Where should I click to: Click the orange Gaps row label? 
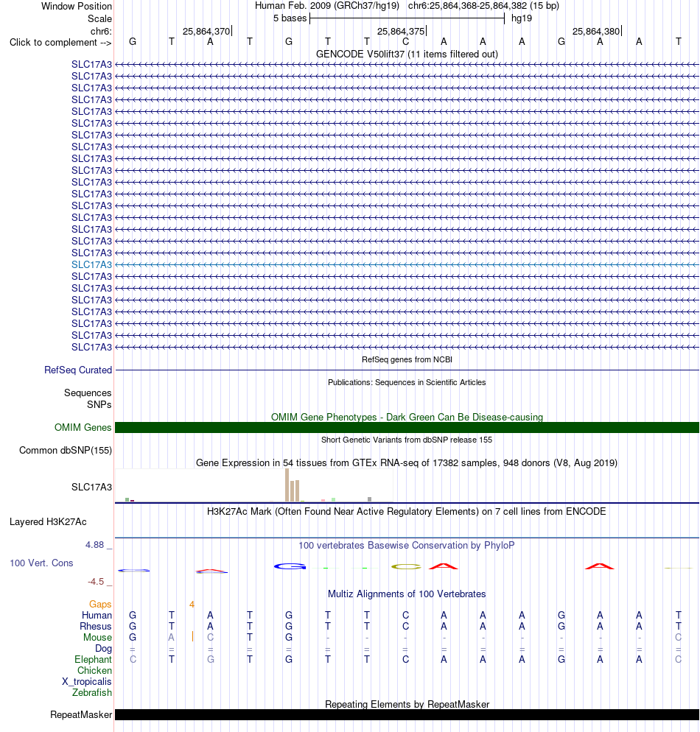tap(100, 604)
